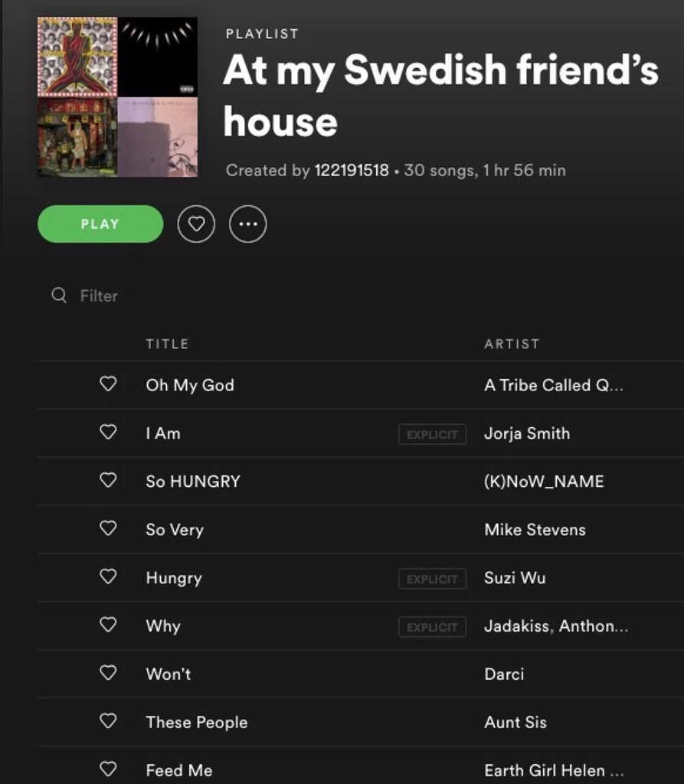The width and height of the screenshot is (684, 784).
Task: Click the playlist cover art thumbnail
Action: coord(118,97)
